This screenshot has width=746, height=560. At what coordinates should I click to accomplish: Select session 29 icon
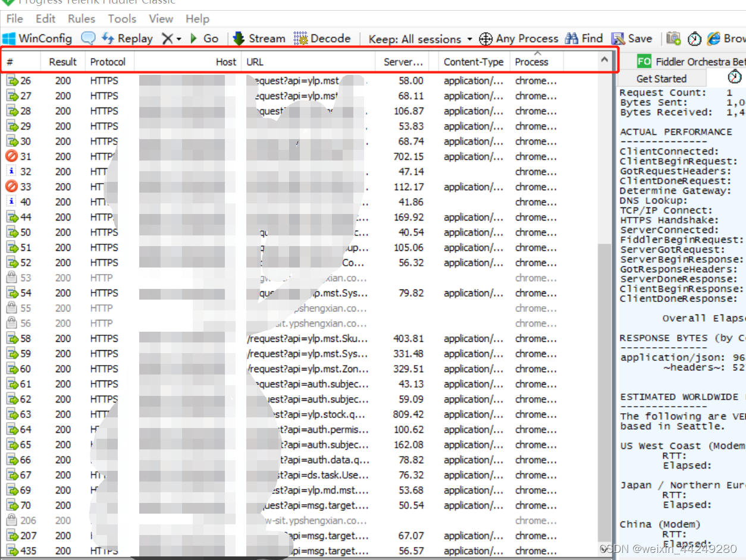click(x=12, y=126)
